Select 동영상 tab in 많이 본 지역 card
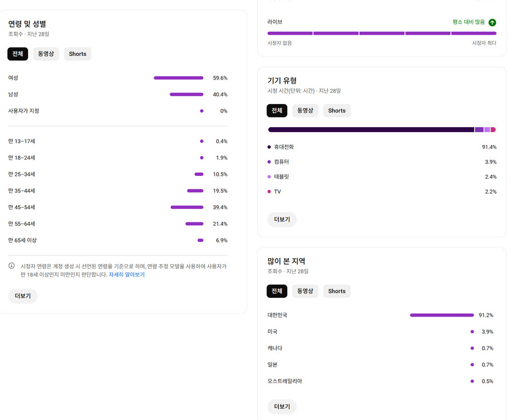This screenshot has height=420, width=523. coord(305,291)
